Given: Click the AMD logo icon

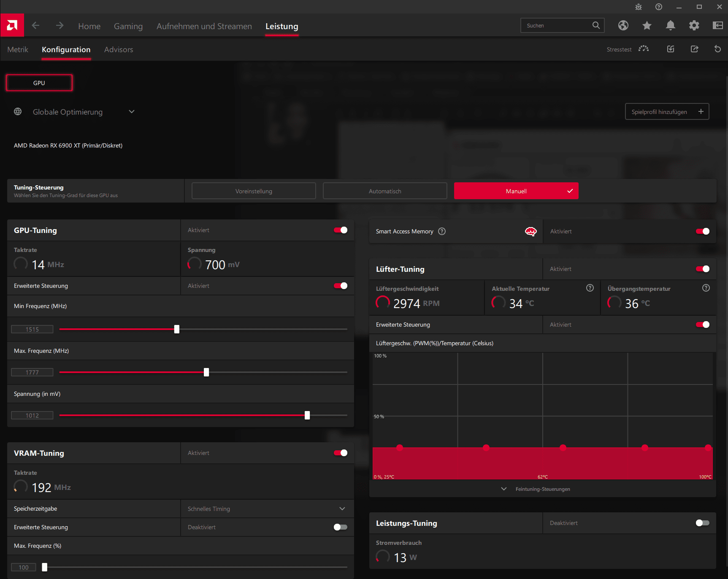Looking at the screenshot, I should (x=12, y=25).
